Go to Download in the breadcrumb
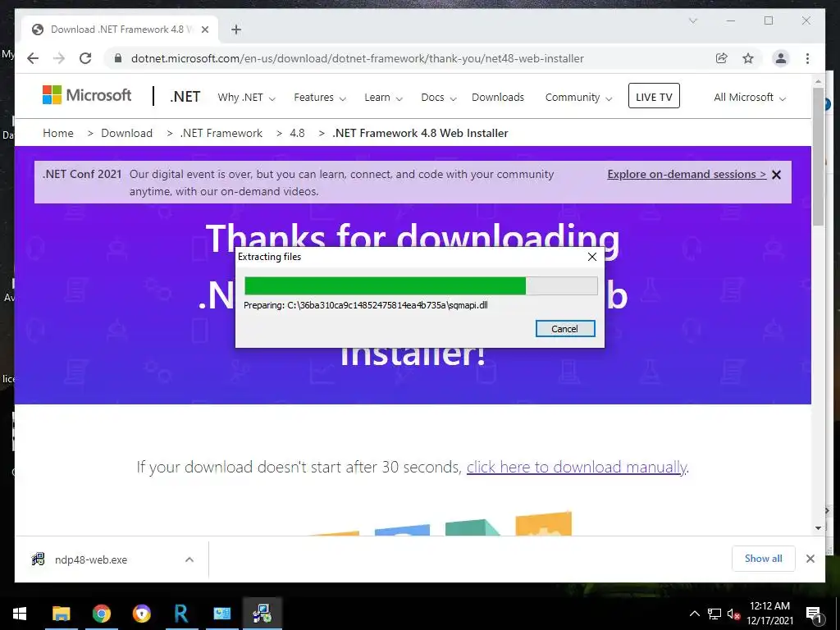Screen dimensions: 840x630 pos(126,133)
